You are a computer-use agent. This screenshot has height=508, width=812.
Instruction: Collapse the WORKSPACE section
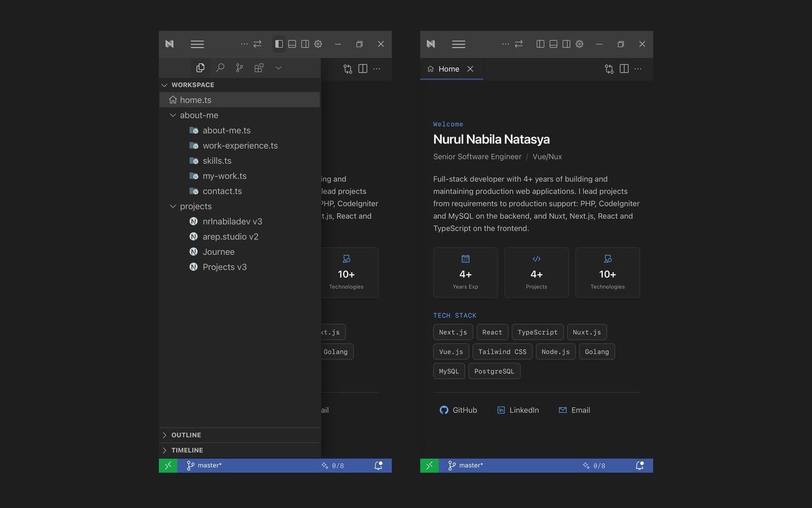(240, 85)
